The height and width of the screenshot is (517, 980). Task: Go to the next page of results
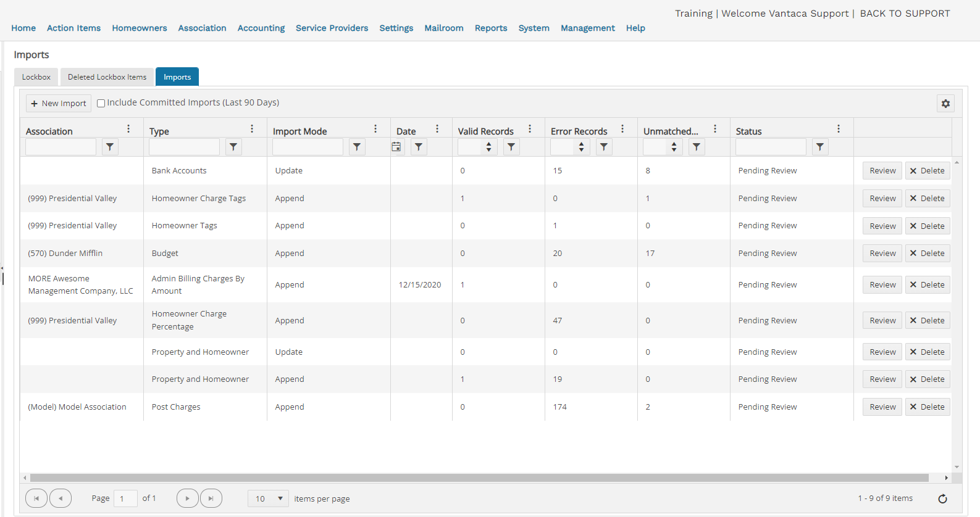pos(187,498)
